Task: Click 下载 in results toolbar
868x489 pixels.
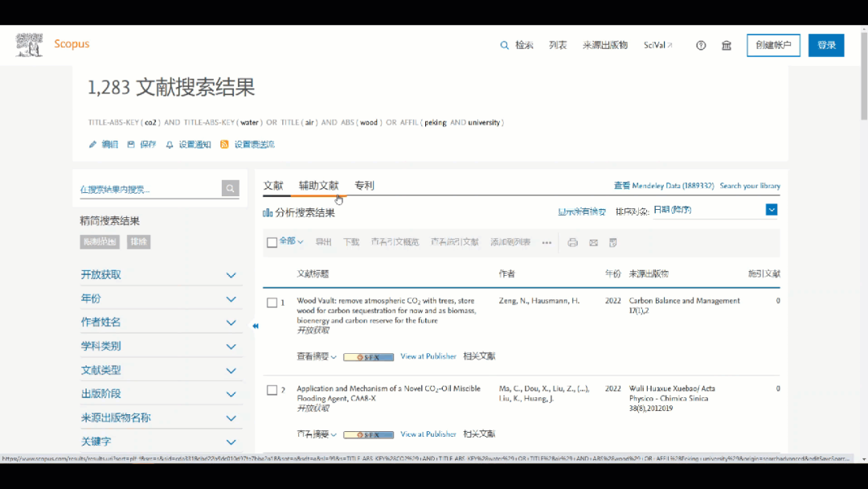Action: pyautogui.click(x=351, y=243)
